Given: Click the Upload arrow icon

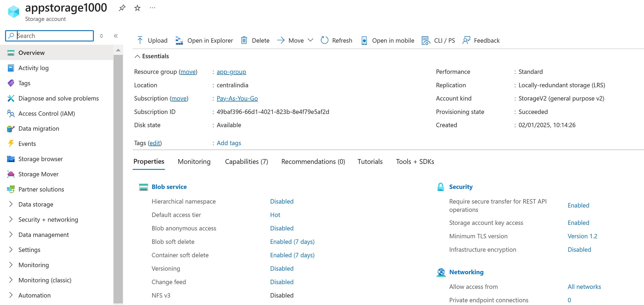Looking at the screenshot, I should click(x=140, y=40).
